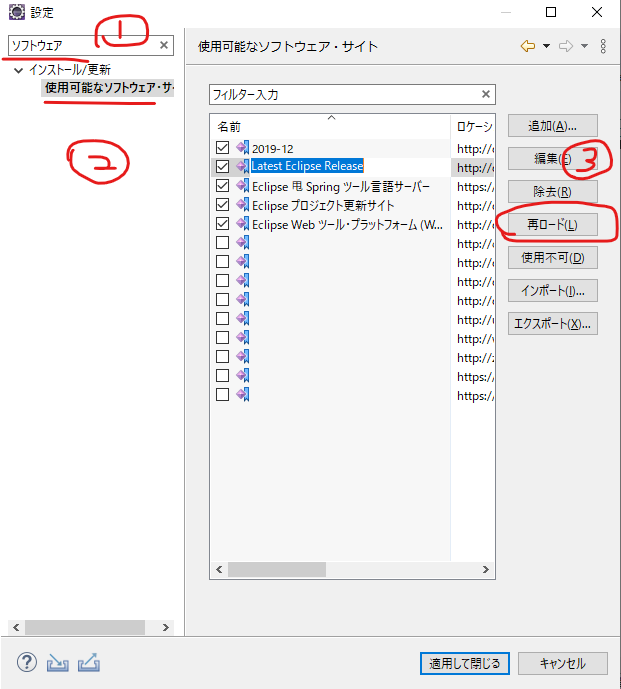Toggle the Latest Eclipse Release checkbox
The width and height of the screenshot is (621, 689).
point(222,166)
